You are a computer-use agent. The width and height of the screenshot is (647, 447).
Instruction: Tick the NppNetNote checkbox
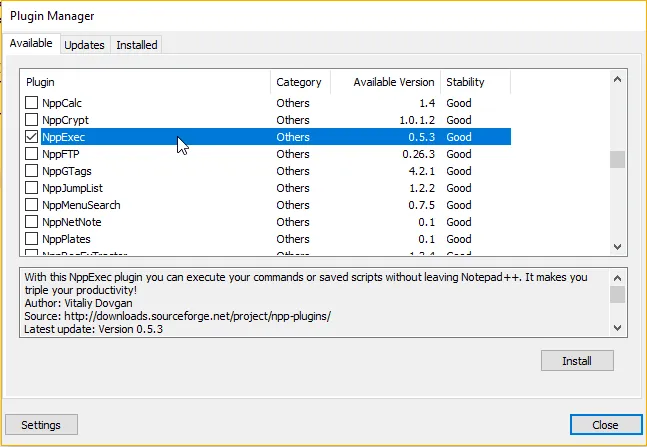pos(32,222)
